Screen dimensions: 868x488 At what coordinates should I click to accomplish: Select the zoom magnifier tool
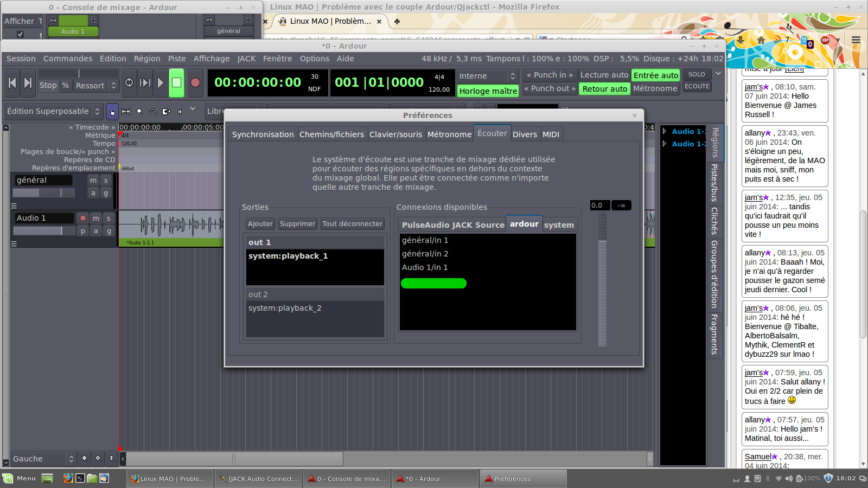tap(139, 111)
